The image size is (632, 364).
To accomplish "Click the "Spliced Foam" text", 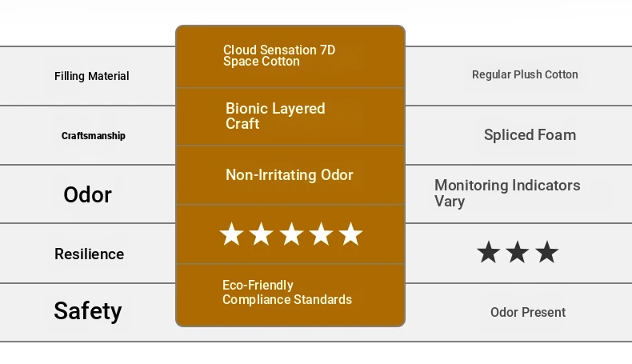I will click(x=530, y=134).
